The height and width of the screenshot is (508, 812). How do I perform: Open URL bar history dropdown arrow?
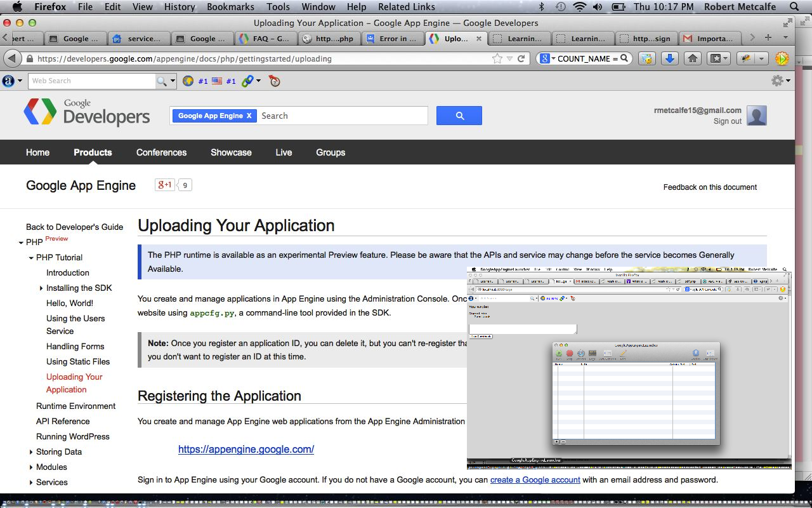pos(509,58)
